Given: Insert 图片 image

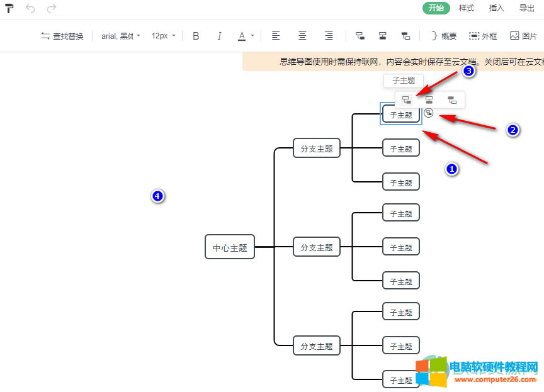Looking at the screenshot, I should point(523,36).
